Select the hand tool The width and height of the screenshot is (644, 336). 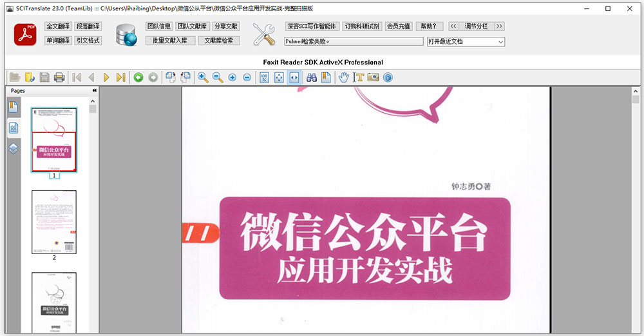(344, 77)
